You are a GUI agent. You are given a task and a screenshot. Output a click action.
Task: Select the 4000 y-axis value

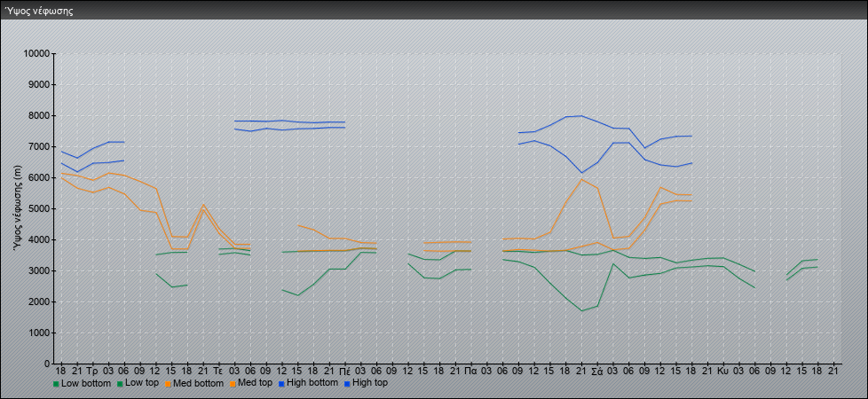pyautogui.click(x=38, y=239)
